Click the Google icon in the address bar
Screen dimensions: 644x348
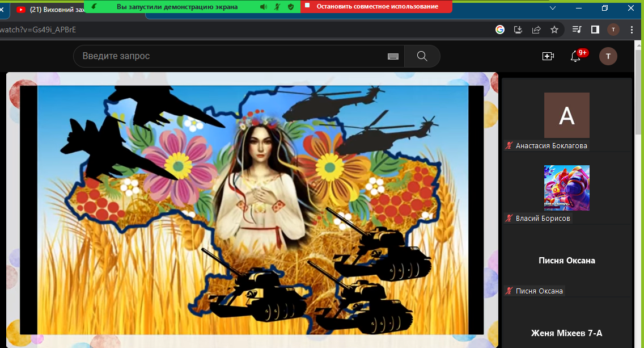(x=500, y=30)
